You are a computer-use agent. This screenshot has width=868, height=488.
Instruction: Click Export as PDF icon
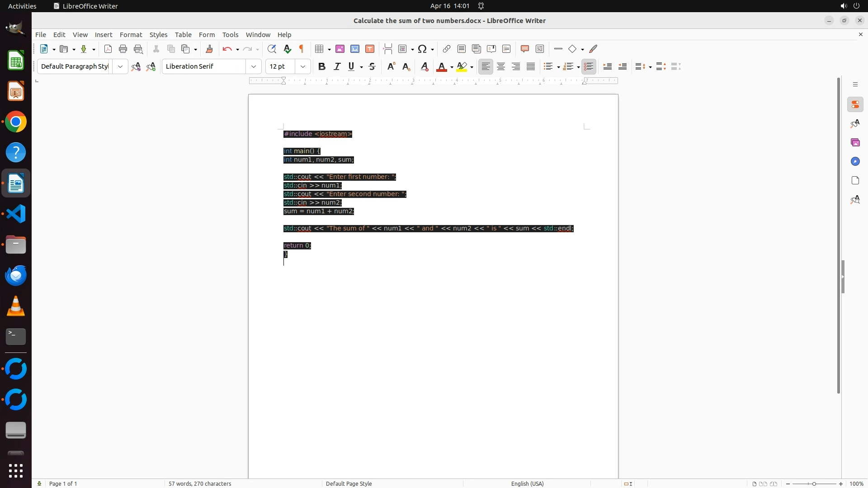[x=108, y=49]
